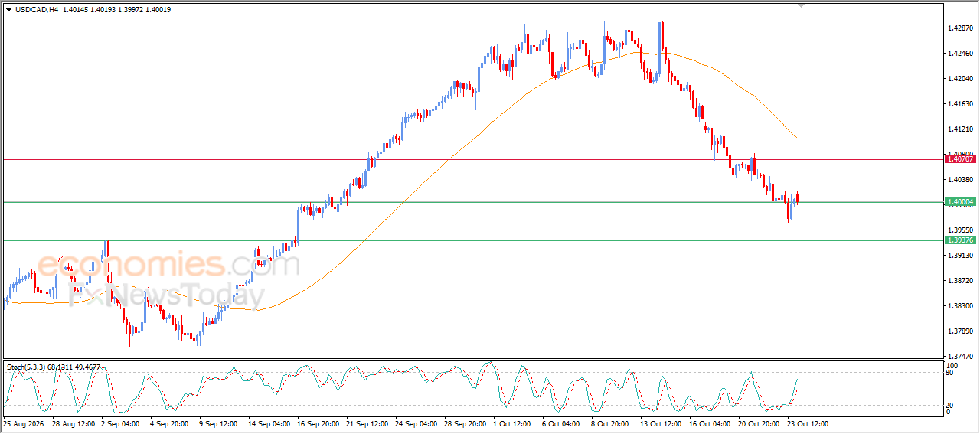Click the 1.42040 price axis label
Viewport: 980px width, 434px height.
click(960, 79)
